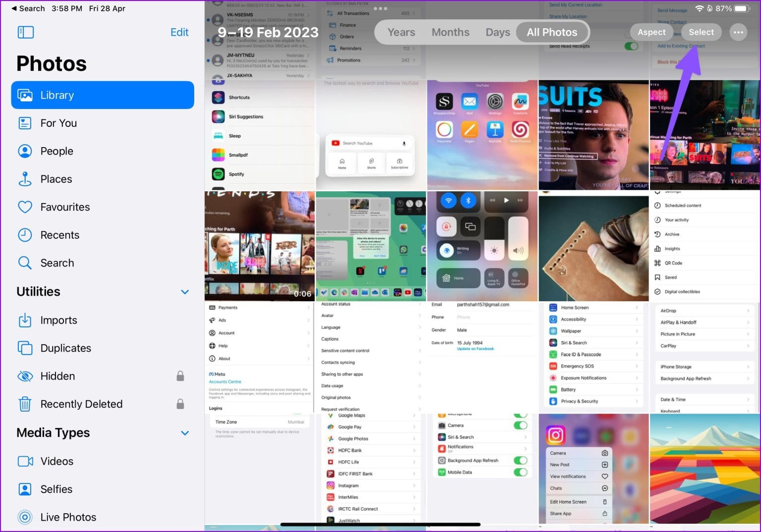Tap the Wi-Fi status icon
The height and width of the screenshot is (532, 761).
(700, 8)
